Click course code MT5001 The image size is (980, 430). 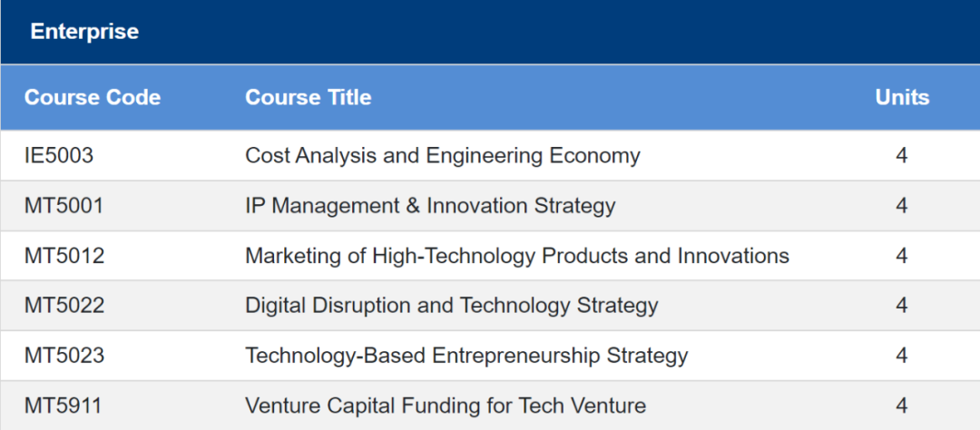[x=64, y=206]
